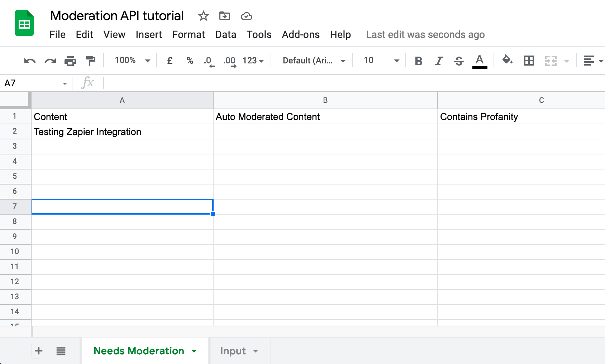Click the undo icon
The width and height of the screenshot is (605, 364).
click(30, 61)
